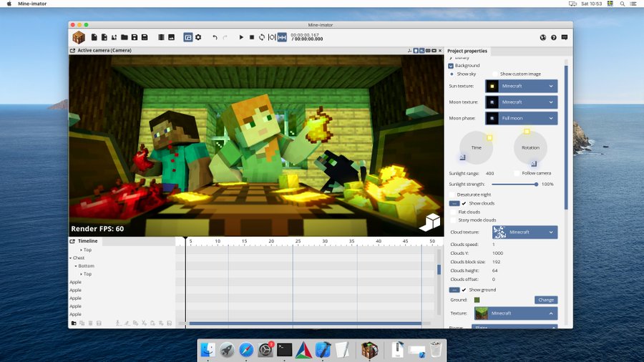Viewport: 644px width, 362px height.
Task: Export movie using the film strip icon
Action: [x=161, y=37]
